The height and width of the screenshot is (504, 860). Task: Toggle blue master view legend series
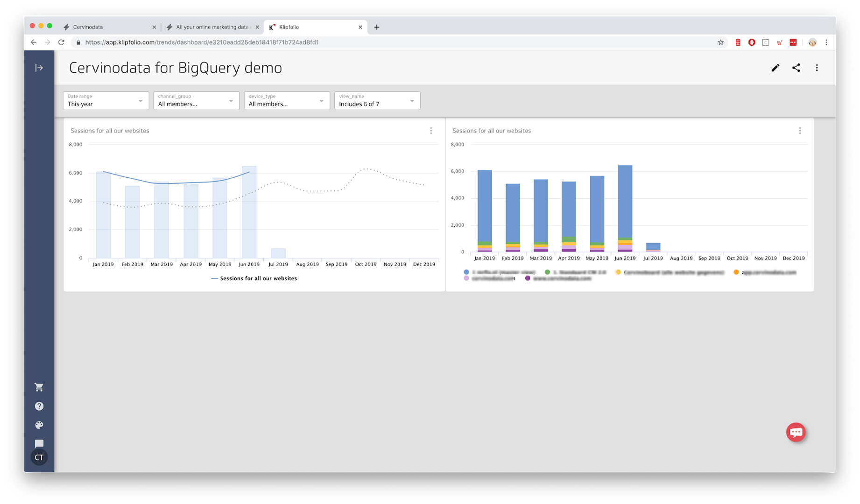click(500, 272)
